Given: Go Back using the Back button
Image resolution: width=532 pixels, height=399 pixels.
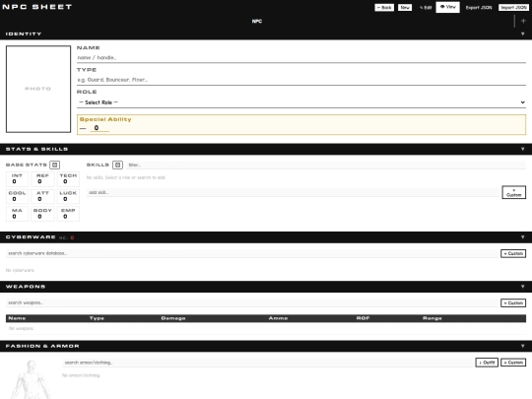Looking at the screenshot, I should click(x=384, y=8).
